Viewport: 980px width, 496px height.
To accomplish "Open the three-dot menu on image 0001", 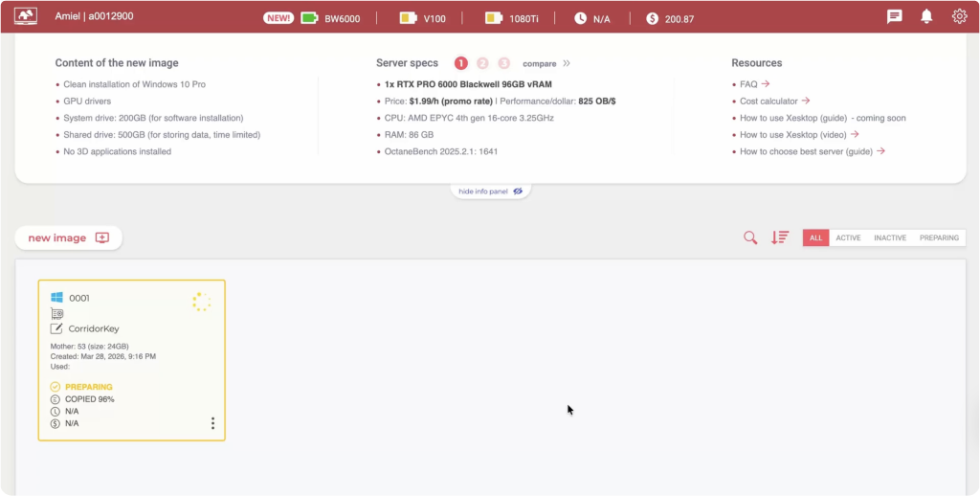I will (x=212, y=423).
